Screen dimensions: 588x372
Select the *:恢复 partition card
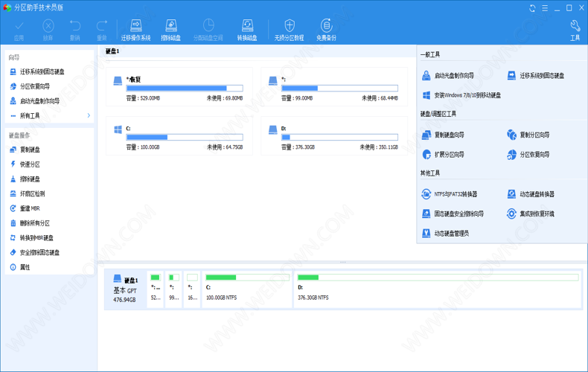pos(179,86)
